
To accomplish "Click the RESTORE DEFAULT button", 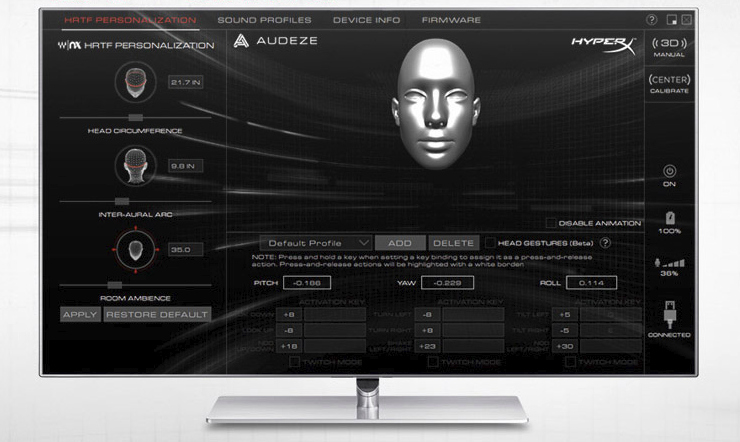I will (157, 314).
